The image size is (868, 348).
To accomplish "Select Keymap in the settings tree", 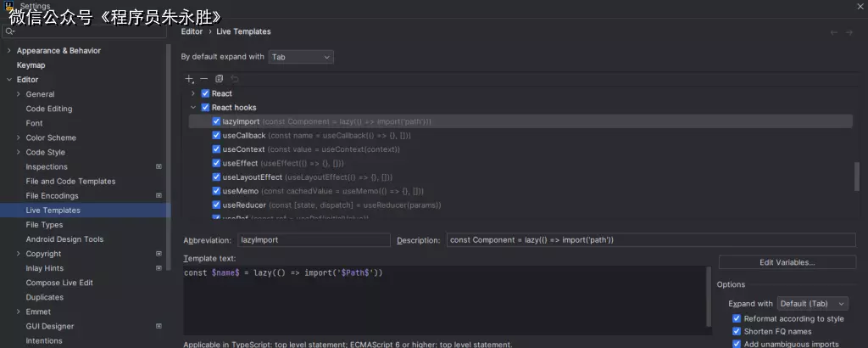I will (31, 65).
